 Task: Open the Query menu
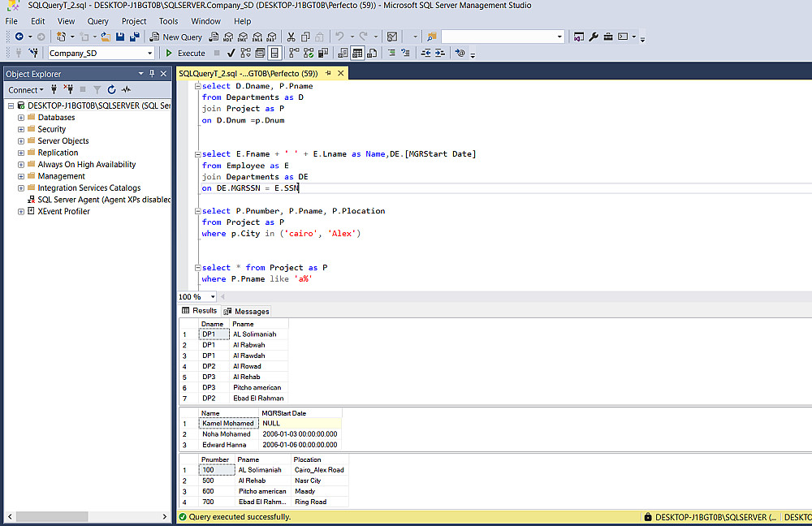coord(97,21)
